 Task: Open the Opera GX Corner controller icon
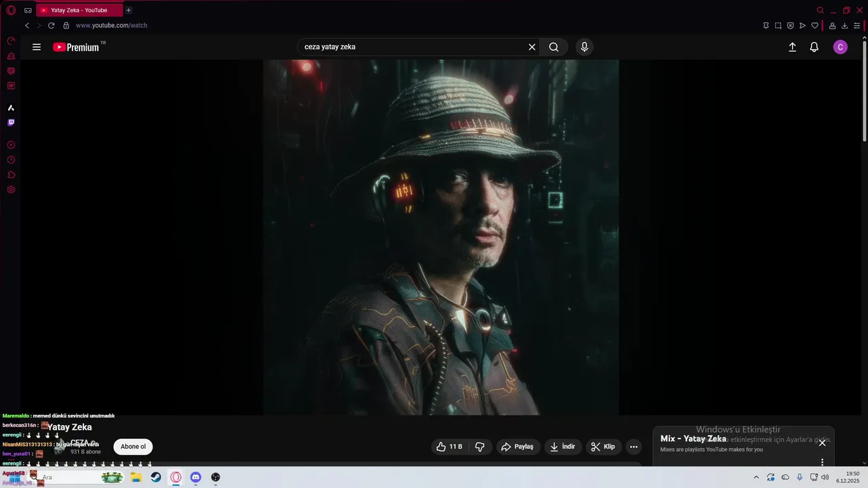pos(28,10)
